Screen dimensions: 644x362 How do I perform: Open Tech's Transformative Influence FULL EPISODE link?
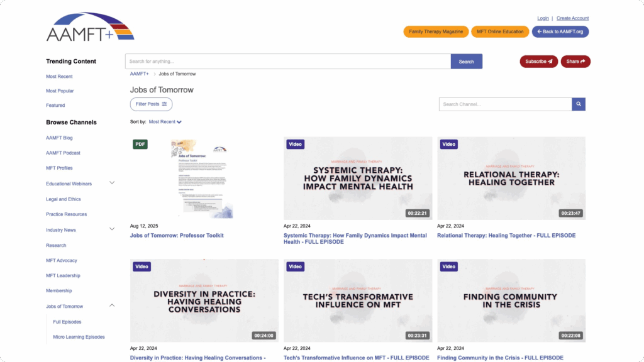coord(356,358)
